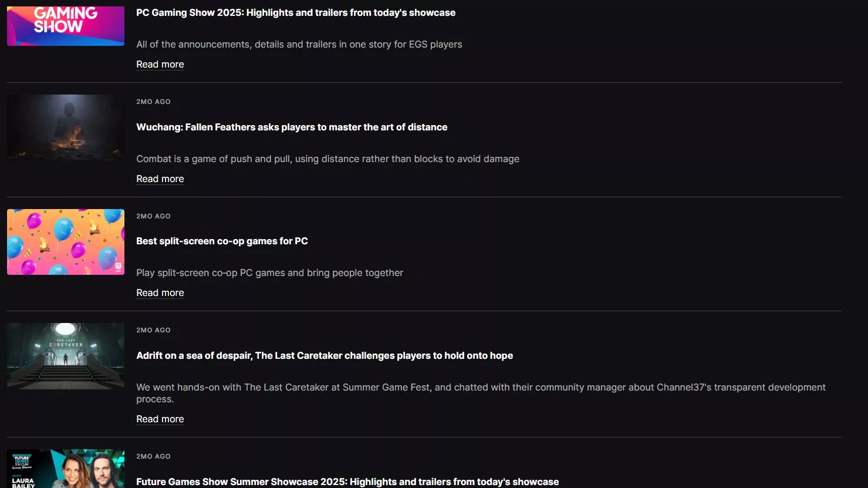Open The Last Caretaker article thumbnail
The image size is (868, 488).
[x=65, y=356]
